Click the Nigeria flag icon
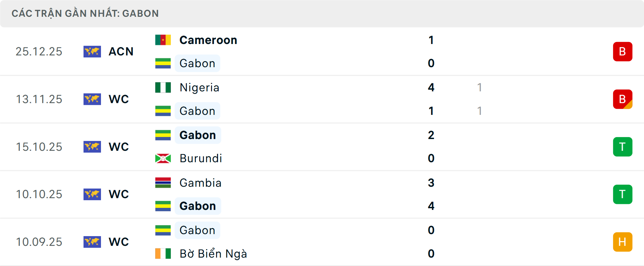The width and height of the screenshot is (644, 266). pos(163,87)
